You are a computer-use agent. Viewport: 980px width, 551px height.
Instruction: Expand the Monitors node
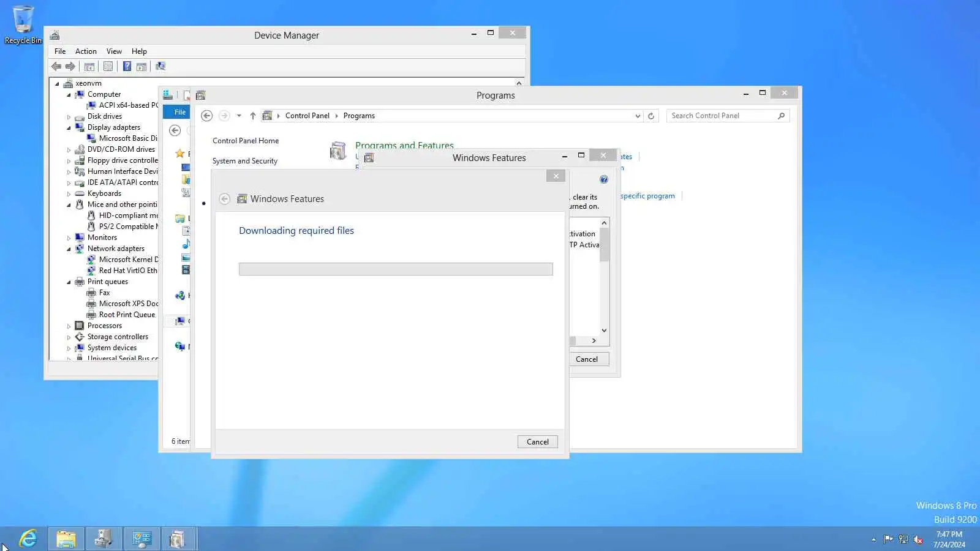69,238
